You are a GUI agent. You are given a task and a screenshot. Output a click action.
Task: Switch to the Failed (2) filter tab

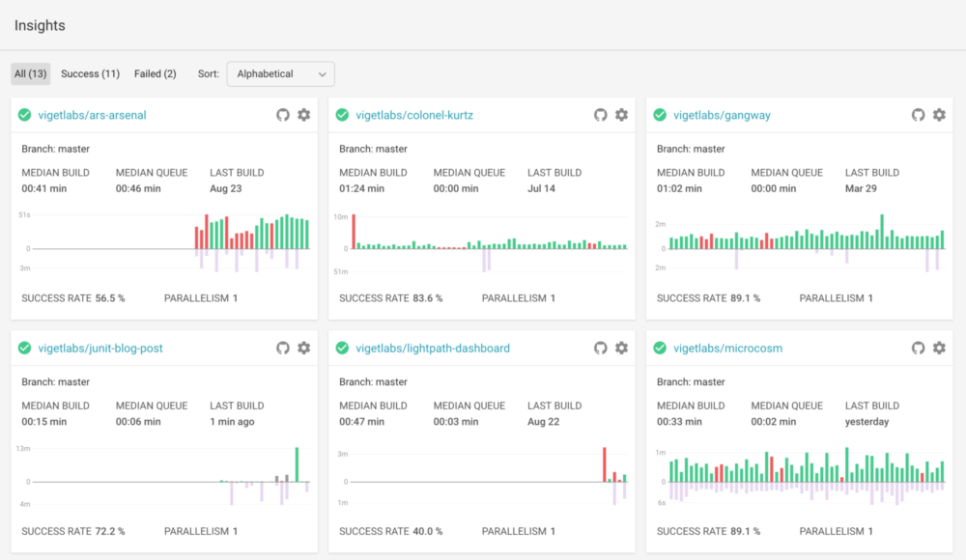156,74
